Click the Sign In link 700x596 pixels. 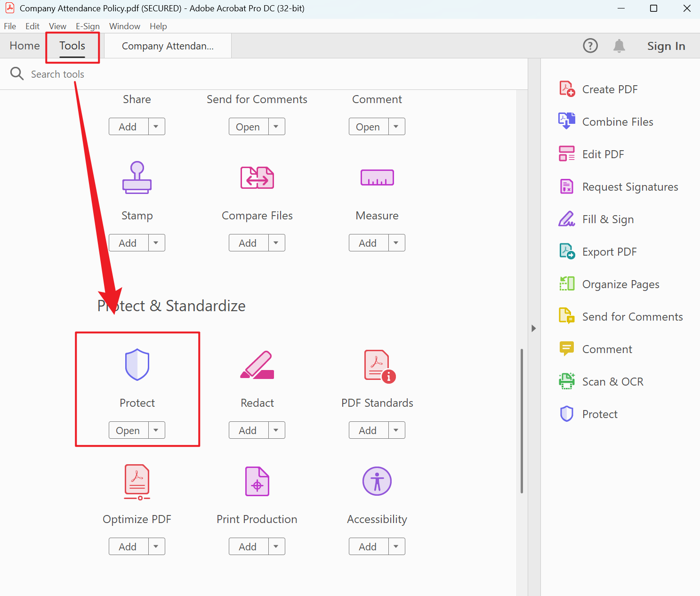666,46
